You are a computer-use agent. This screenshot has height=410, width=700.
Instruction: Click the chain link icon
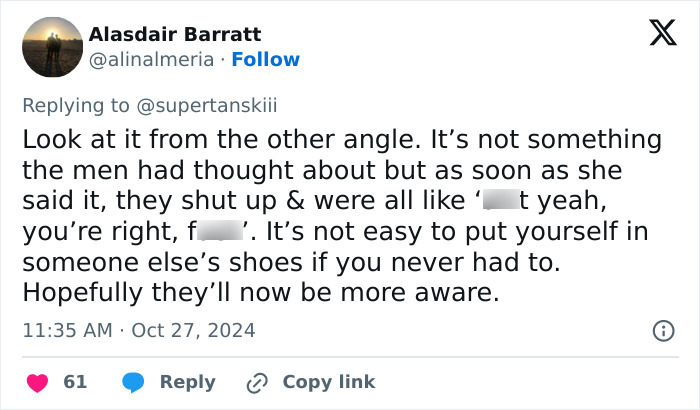coord(257,382)
